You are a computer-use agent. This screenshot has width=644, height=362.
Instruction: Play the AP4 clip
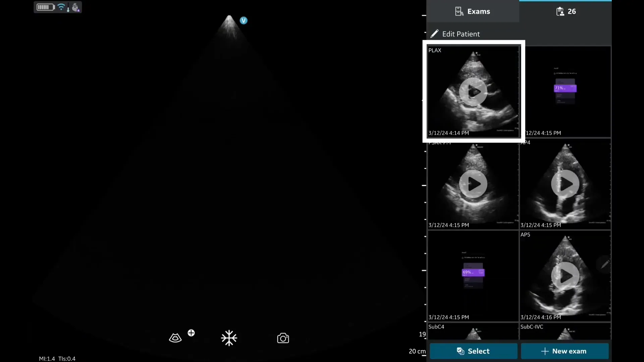pos(565,184)
